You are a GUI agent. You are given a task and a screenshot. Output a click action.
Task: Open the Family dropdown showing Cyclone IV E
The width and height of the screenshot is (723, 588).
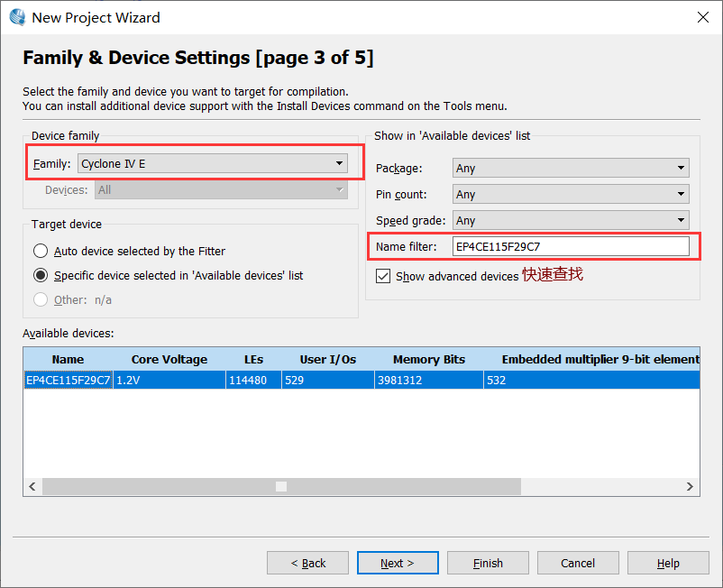click(x=213, y=163)
